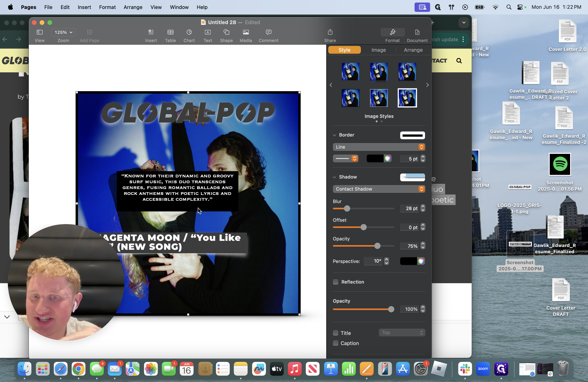Screen dimensions: 588x382
Task: Open Spotify screenshot file on desktop
Action: (560, 164)
